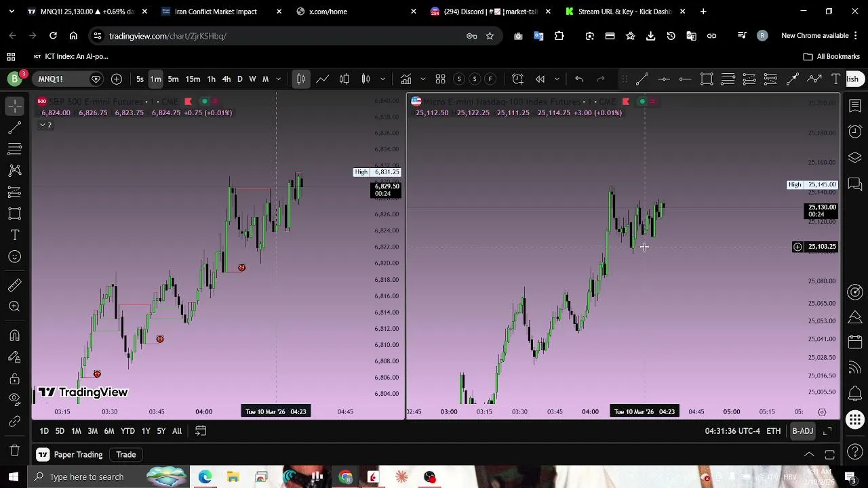This screenshot has height=488, width=868.
Task: Open object tree layers panel
Action: [x=855, y=157]
